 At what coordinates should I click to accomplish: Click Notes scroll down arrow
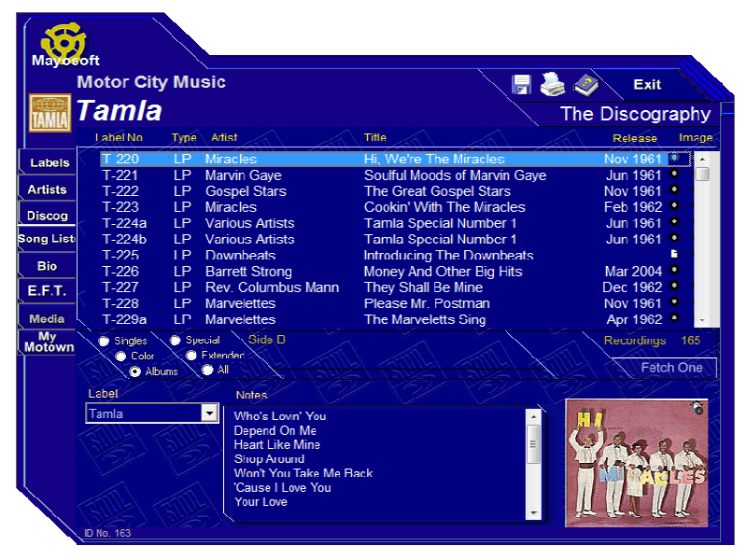pos(533,512)
